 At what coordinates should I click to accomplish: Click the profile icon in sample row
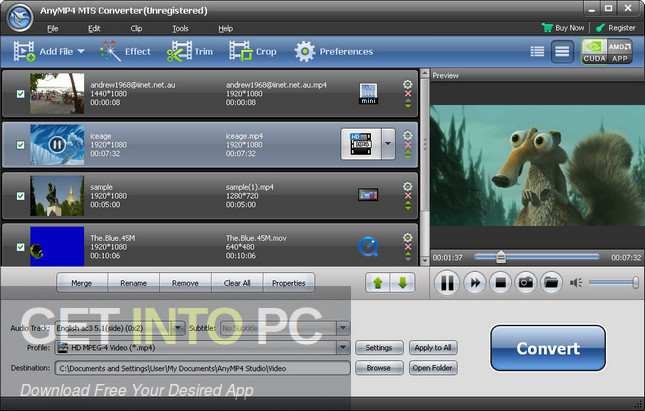coord(368,195)
